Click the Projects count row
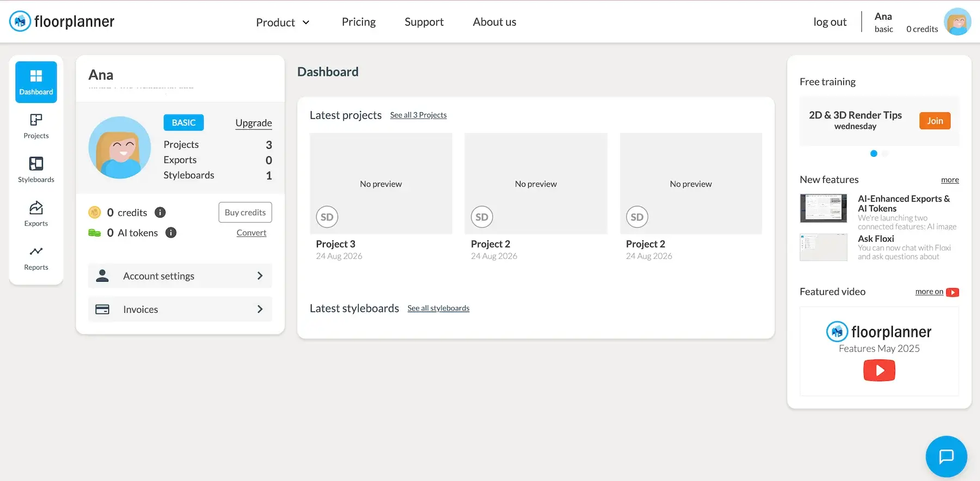 pyautogui.click(x=218, y=145)
